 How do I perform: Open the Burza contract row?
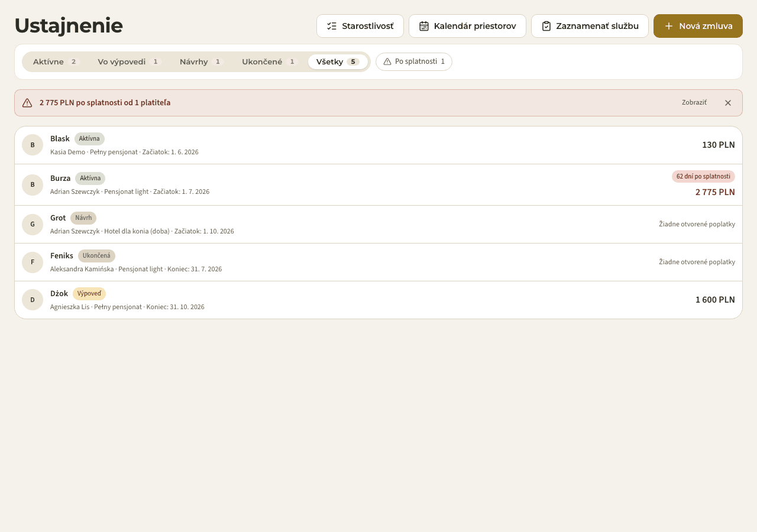click(378, 185)
